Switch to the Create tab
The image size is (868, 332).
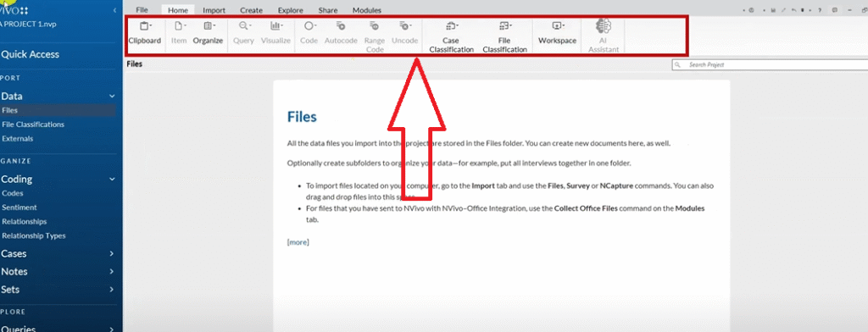pyautogui.click(x=251, y=10)
